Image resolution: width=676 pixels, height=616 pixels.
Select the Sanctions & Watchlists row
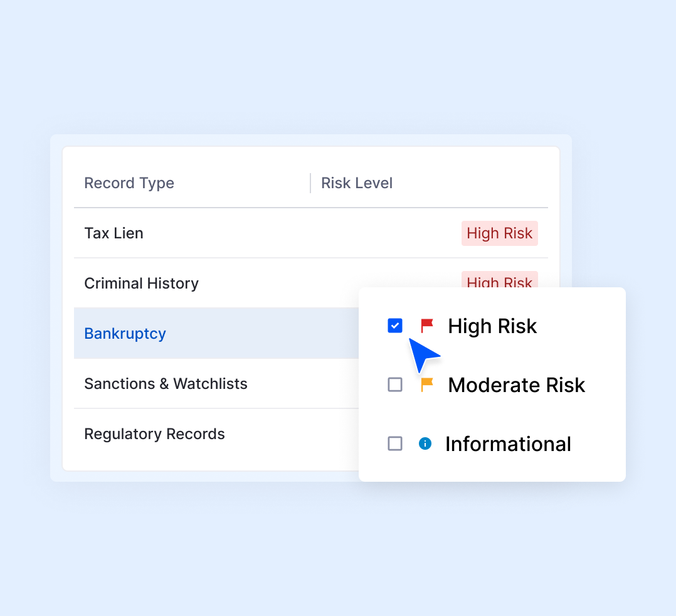point(166,383)
